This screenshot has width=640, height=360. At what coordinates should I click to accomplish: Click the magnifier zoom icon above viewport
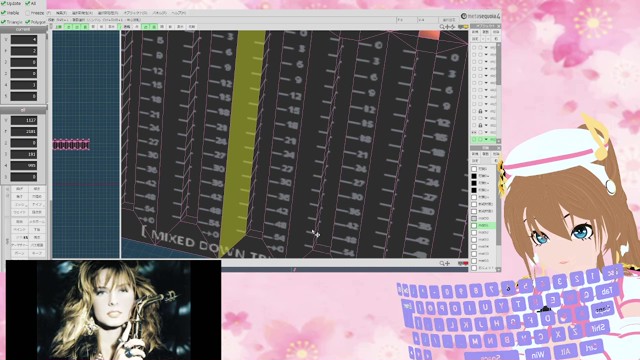pos(442,27)
